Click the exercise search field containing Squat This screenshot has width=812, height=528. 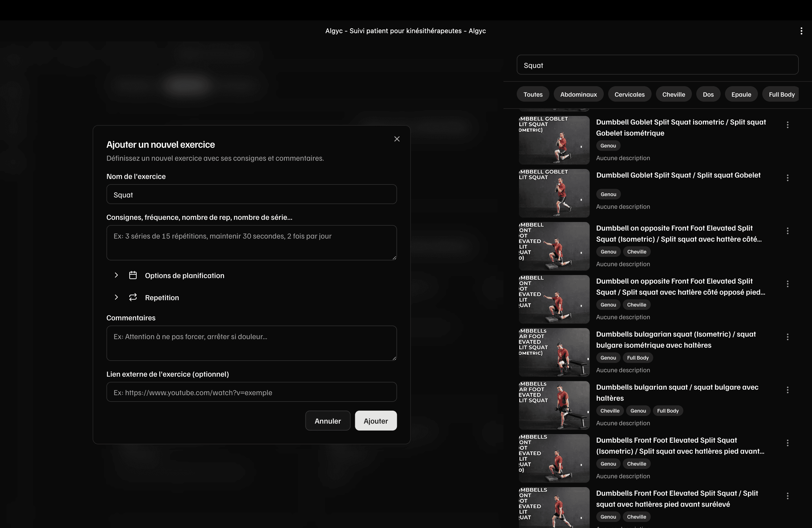point(657,65)
